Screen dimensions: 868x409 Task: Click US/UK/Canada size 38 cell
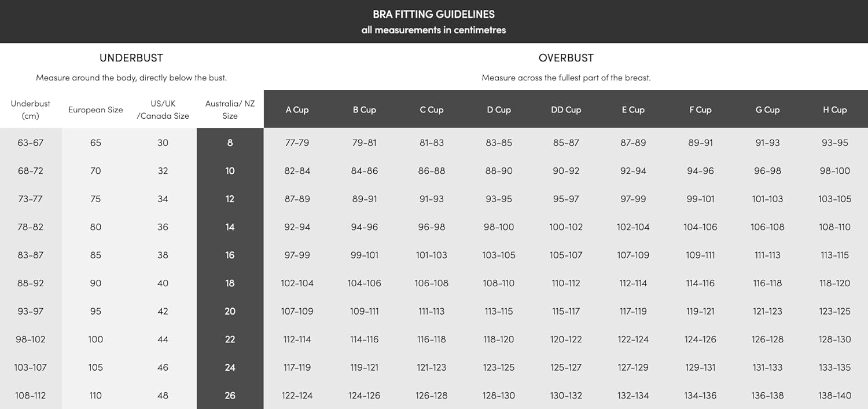(x=163, y=255)
